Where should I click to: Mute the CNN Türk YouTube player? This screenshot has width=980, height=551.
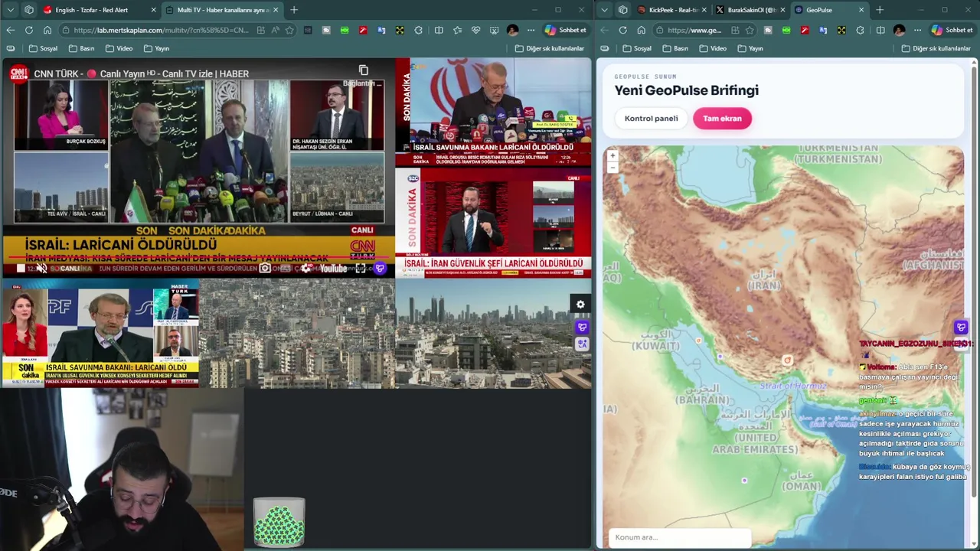click(41, 268)
